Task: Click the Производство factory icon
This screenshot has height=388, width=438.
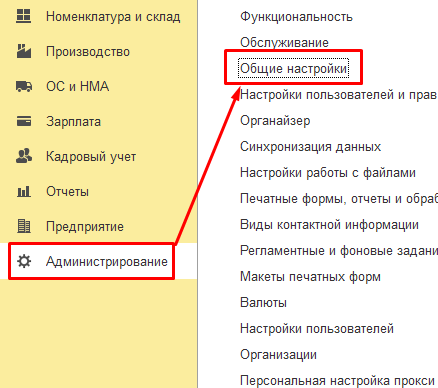Action: pyautogui.click(x=24, y=51)
